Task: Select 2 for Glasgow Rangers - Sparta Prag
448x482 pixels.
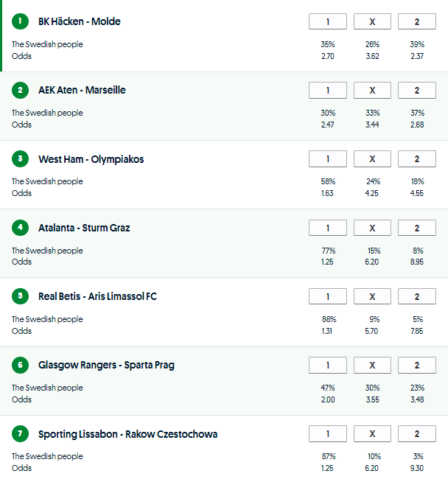Action: 416,366
